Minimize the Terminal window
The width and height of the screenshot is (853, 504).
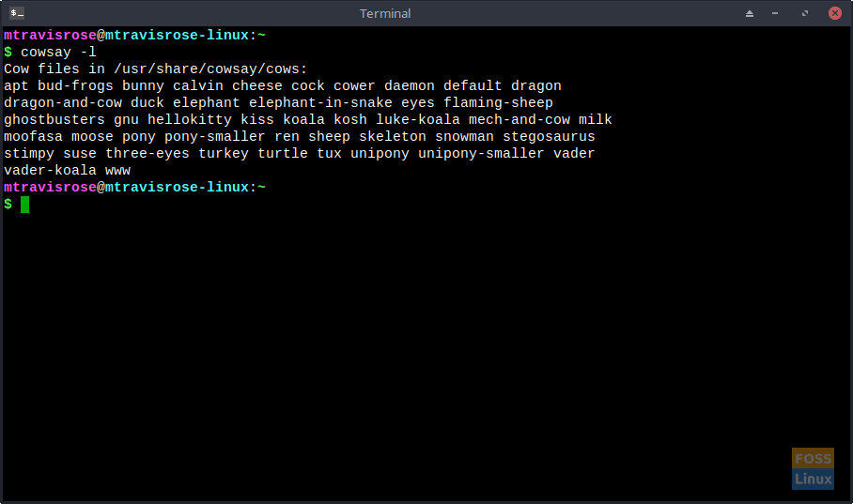[x=776, y=13]
